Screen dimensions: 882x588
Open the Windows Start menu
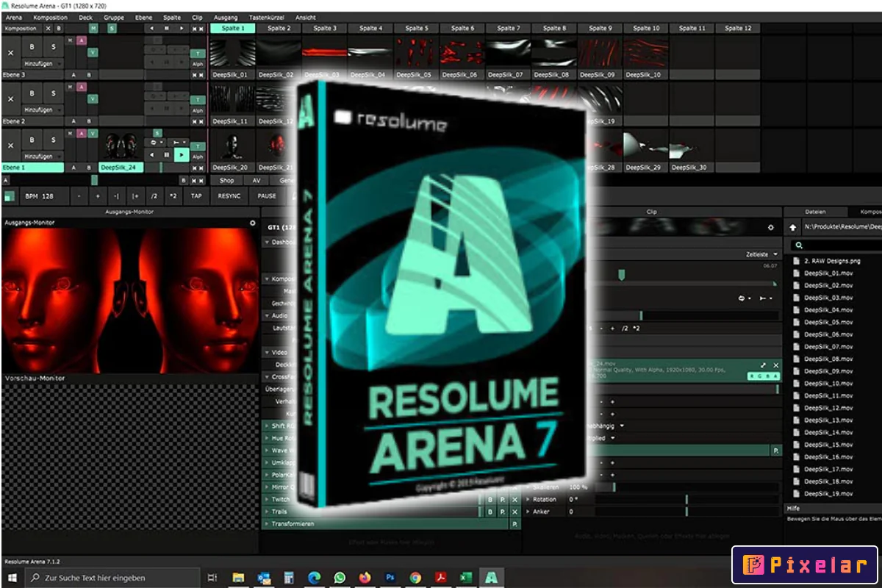click(x=12, y=578)
